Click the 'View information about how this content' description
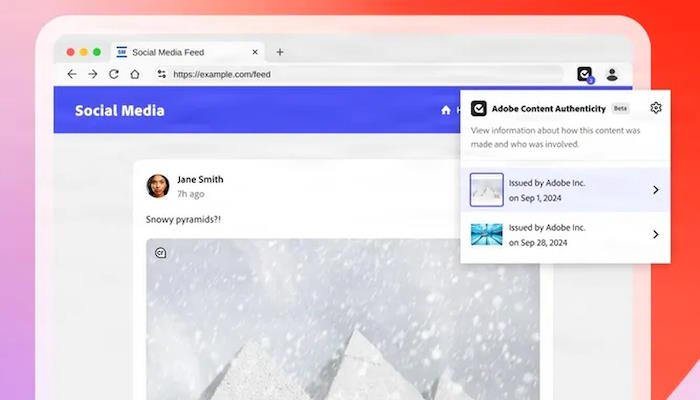Image resolution: width=700 pixels, height=400 pixels. coord(555,137)
